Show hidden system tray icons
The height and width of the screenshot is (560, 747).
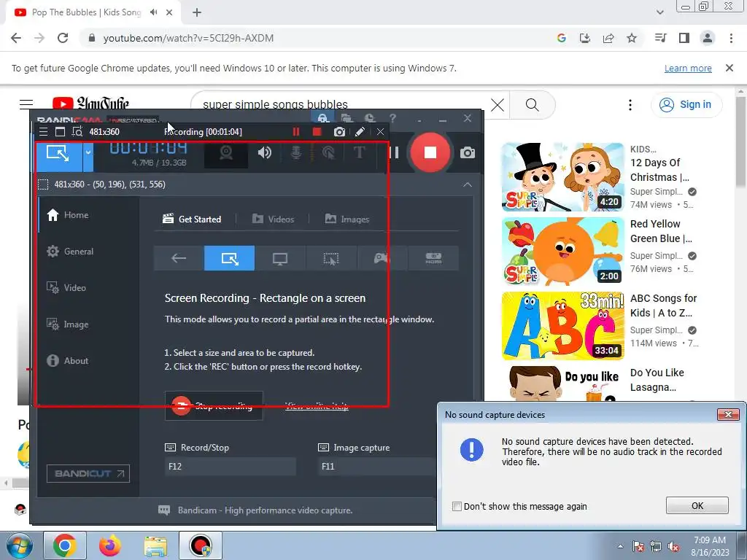[620, 546]
